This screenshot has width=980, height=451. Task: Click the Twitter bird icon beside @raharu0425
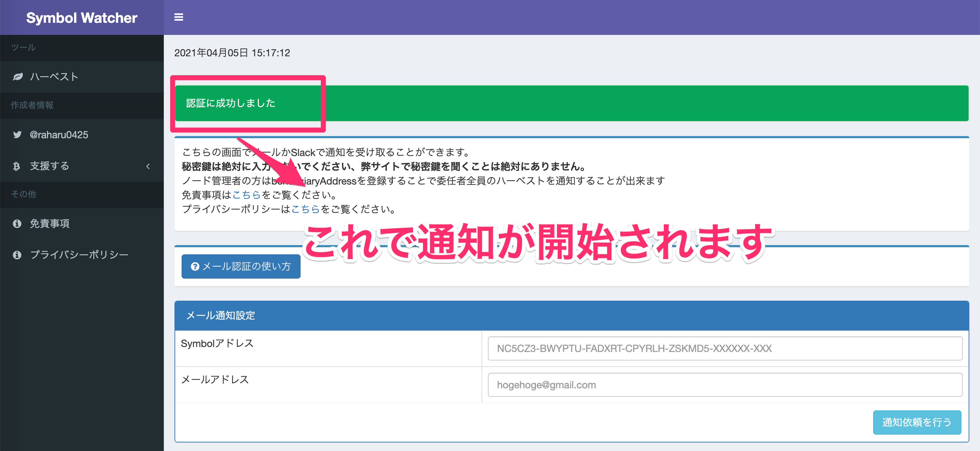click(17, 134)
